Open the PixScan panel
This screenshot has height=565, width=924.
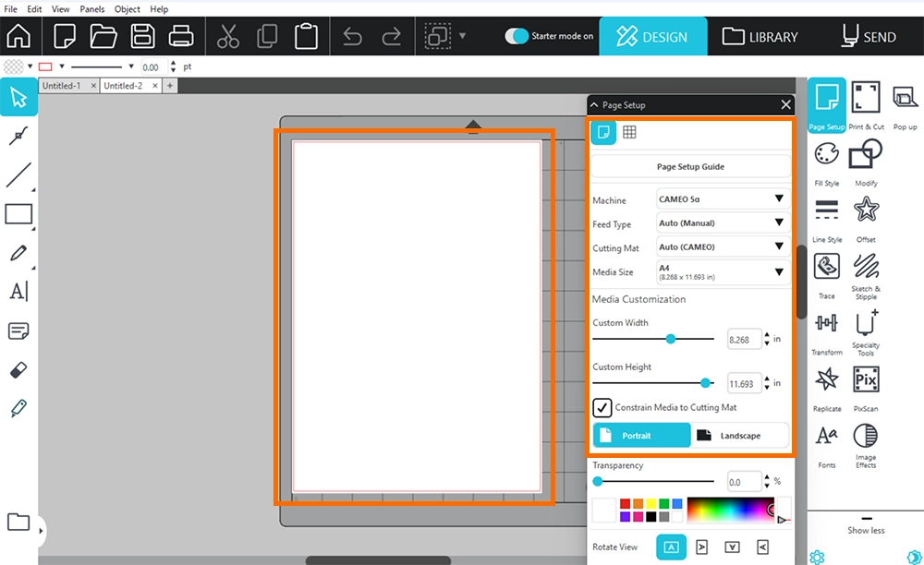click(x=866, y=380)
